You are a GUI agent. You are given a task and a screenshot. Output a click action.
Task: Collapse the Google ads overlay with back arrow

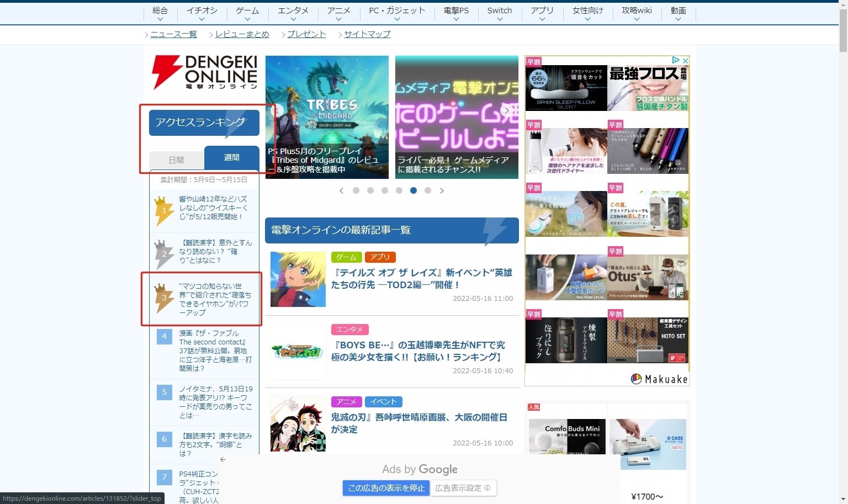[x=223, y=459]
